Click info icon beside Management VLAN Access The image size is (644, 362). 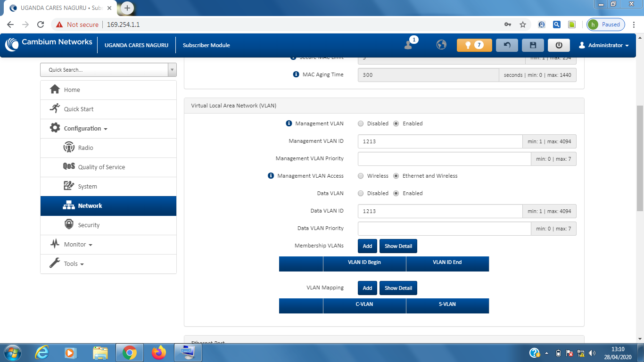coord(271,176)
